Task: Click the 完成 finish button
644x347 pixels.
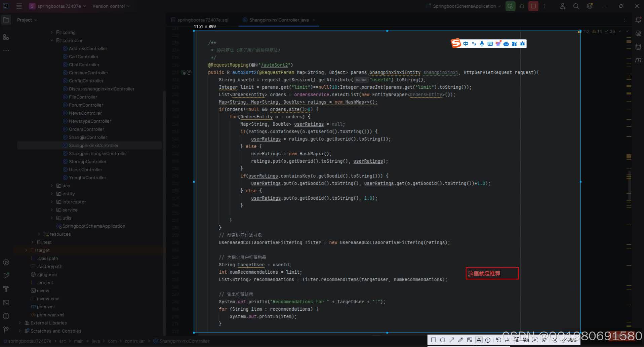Action: (x=569, y=340)
